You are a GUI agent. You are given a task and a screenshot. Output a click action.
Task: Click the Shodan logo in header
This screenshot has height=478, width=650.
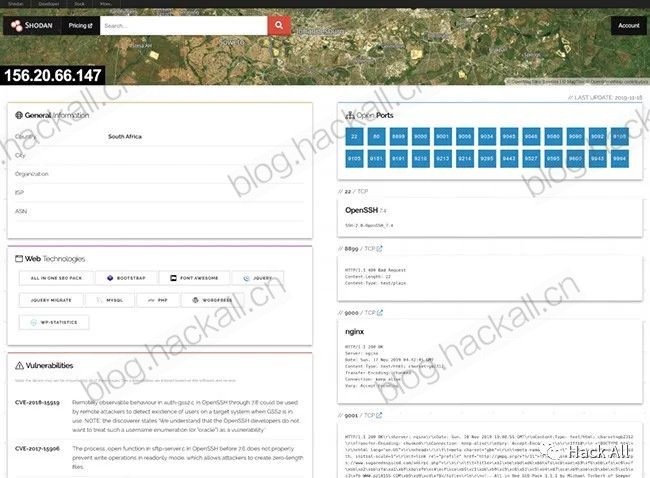(x=32, y=26)
